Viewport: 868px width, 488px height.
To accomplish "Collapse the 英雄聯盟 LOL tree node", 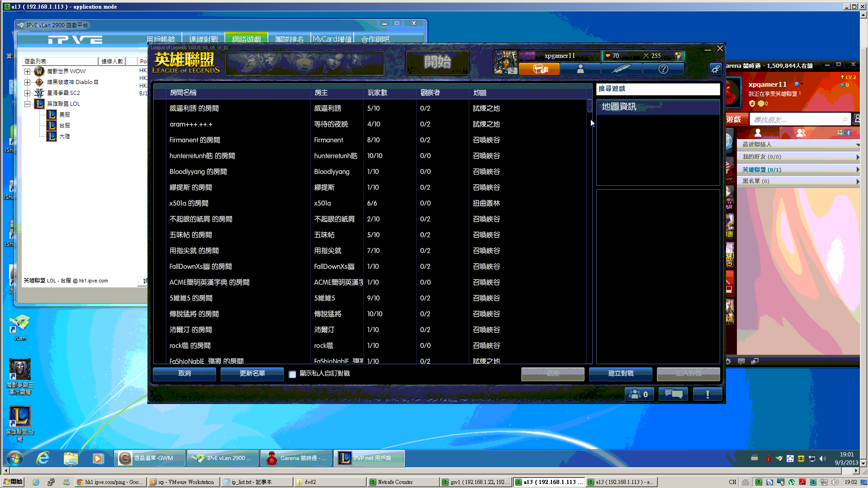I will tap(28, 104).
